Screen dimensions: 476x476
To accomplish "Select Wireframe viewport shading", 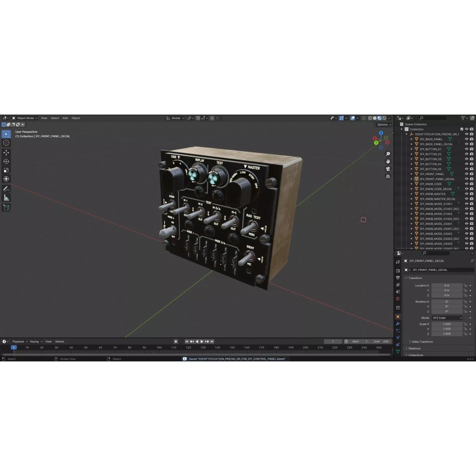I will tap(369, 118).
